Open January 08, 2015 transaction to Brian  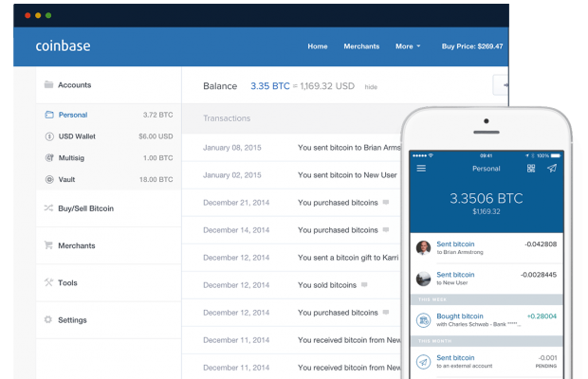coord(292,148)
